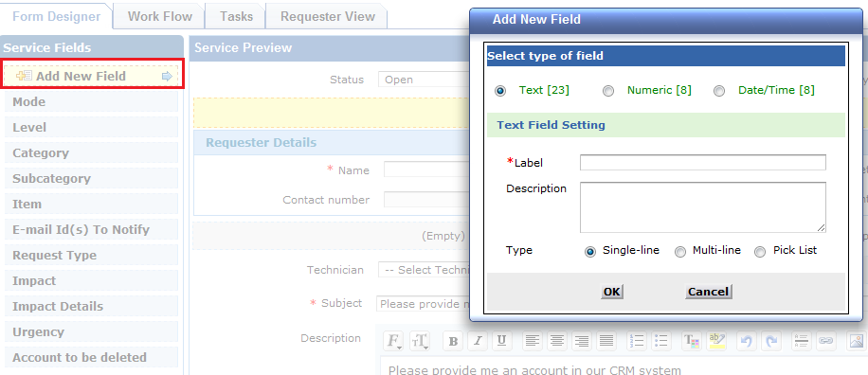Click OK in Add New Field dialog

(x=612, y=292)
